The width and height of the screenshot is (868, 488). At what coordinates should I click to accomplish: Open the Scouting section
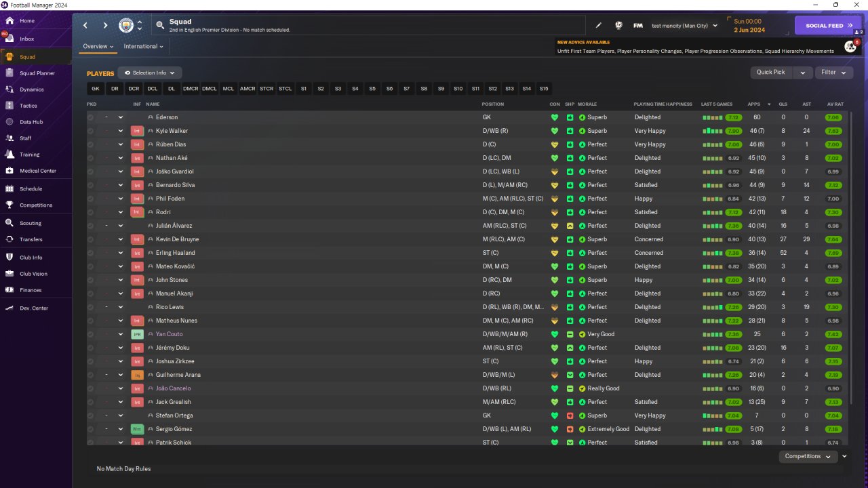(x=31, y=223)
